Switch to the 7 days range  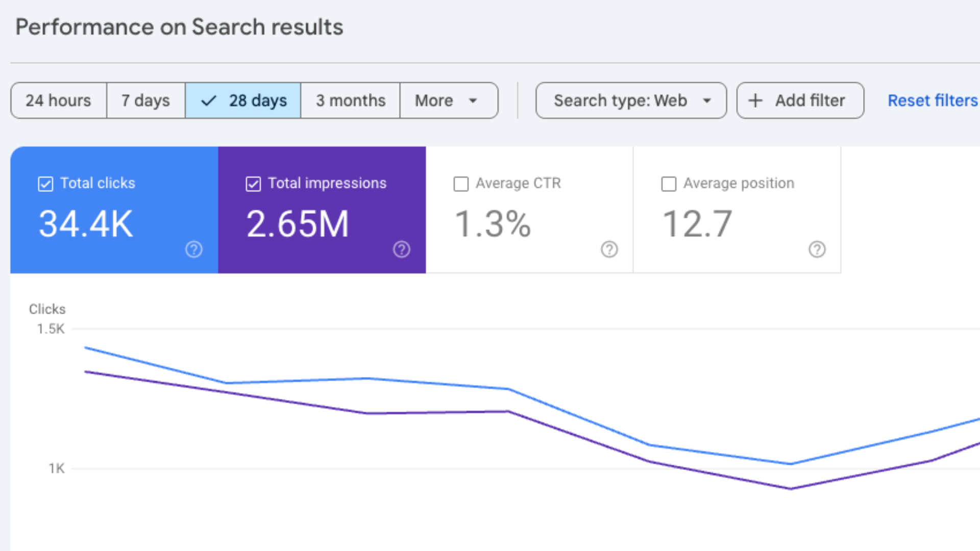tap(145, 101)
